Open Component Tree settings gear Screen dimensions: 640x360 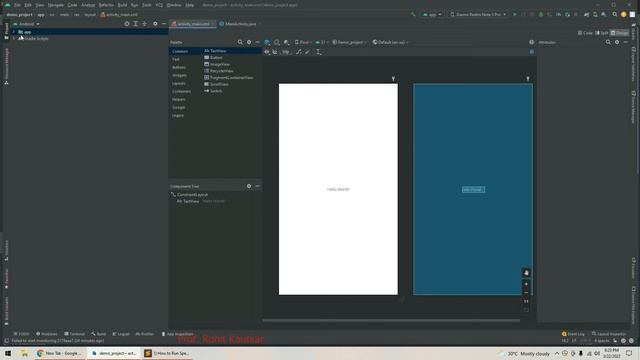[249, 186]
